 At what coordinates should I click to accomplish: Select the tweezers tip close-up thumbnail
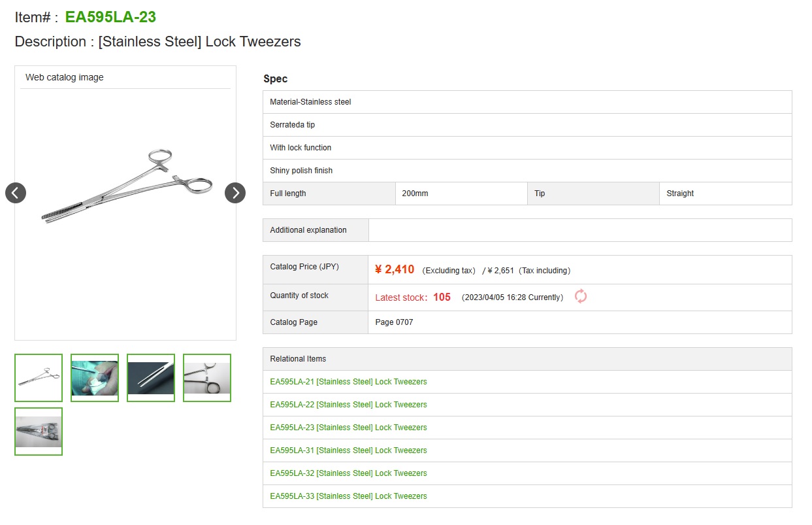pos(151,378)
